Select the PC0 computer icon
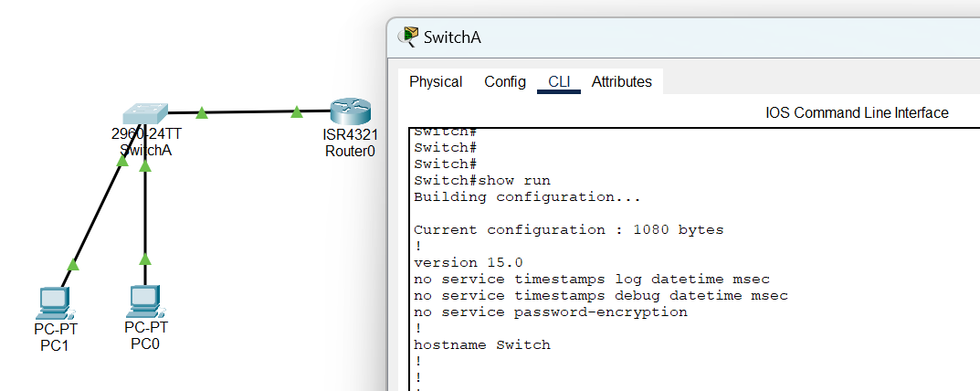The width and height of the screenshot is (980, 391). (147, 302)
